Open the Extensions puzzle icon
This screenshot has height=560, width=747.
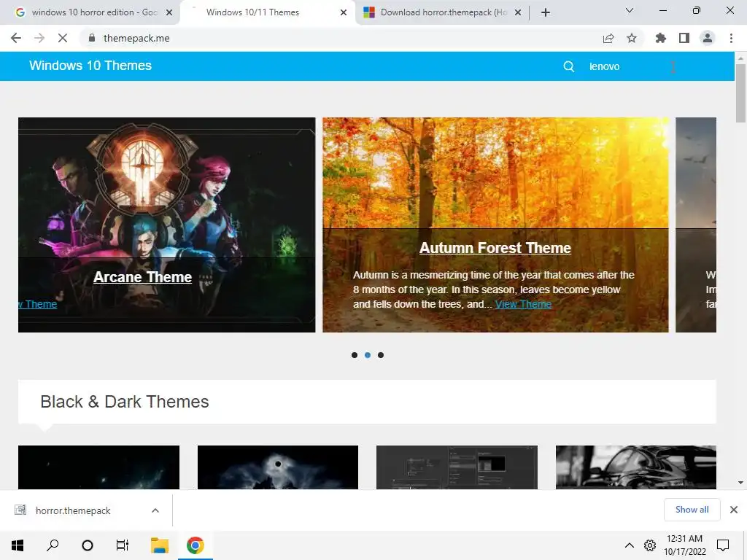pos(661,38)
